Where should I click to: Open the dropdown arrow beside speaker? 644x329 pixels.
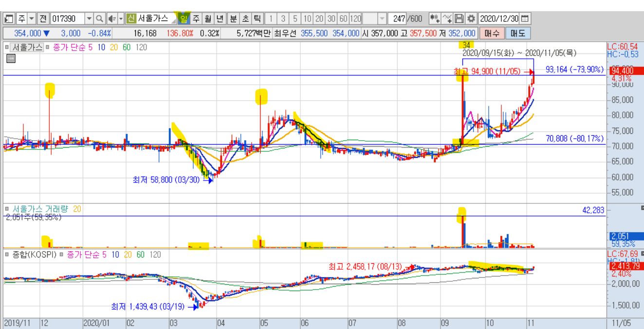click(x=121, y=18)
